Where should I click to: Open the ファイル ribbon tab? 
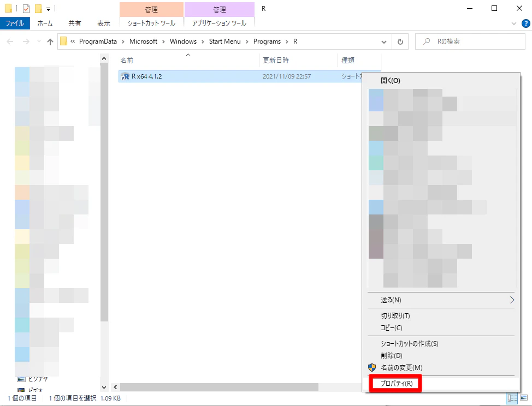pos(15,23)
